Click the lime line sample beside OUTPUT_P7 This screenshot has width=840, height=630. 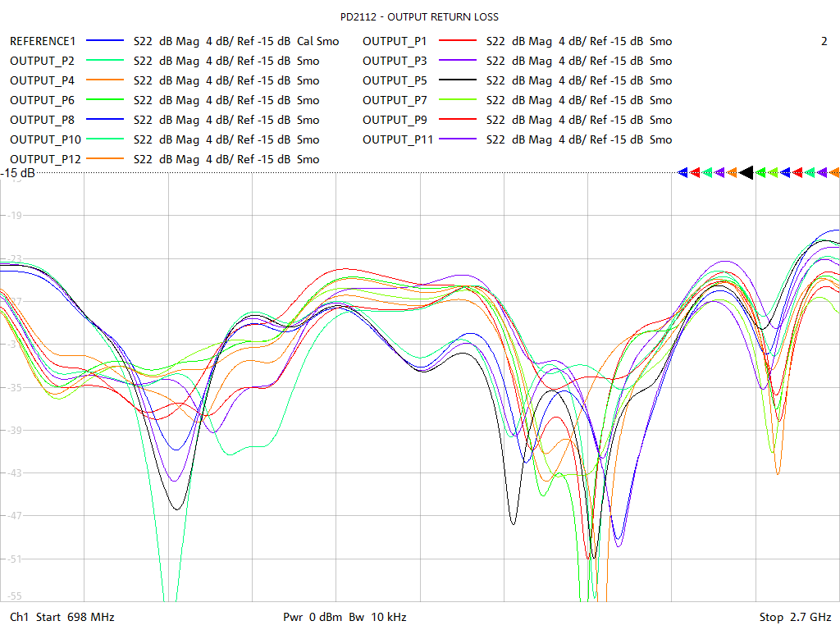pos(458,99)
